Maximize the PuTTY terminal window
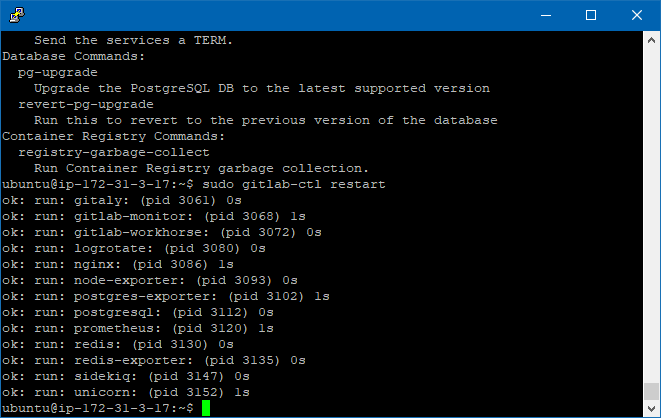Screen dimensions: 661x418 tap(591, 15)
